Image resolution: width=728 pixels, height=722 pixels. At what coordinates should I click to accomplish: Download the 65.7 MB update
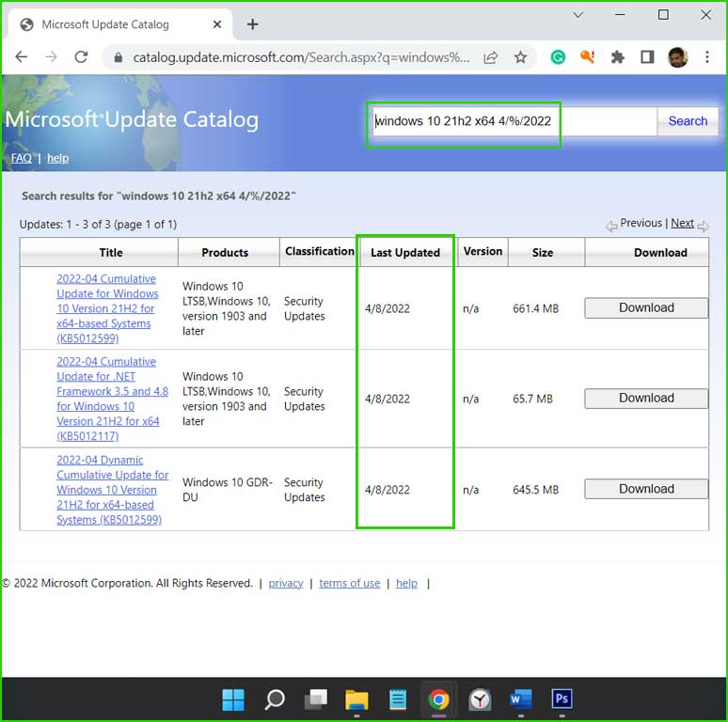pos(646,399)
